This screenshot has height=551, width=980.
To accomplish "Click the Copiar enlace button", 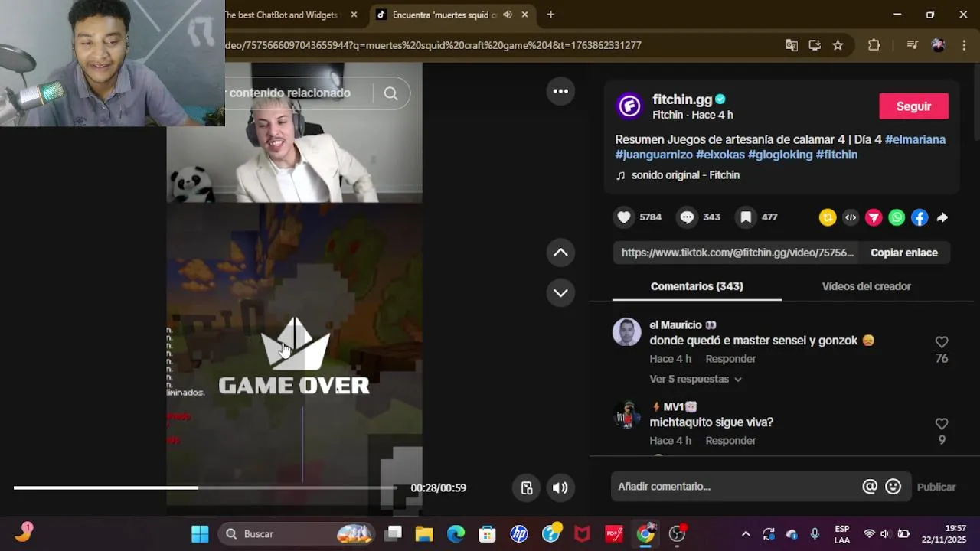I will (x=903, y=253).
